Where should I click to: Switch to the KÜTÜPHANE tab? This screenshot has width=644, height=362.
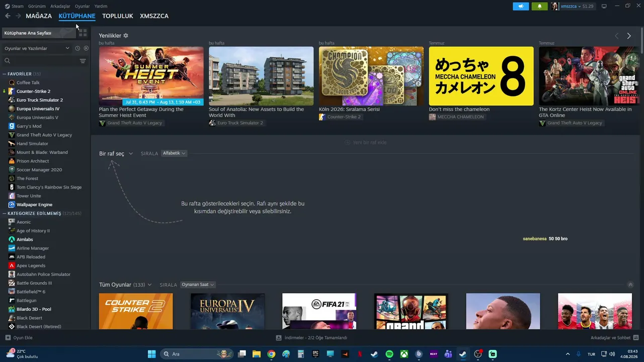pos(77,16)
